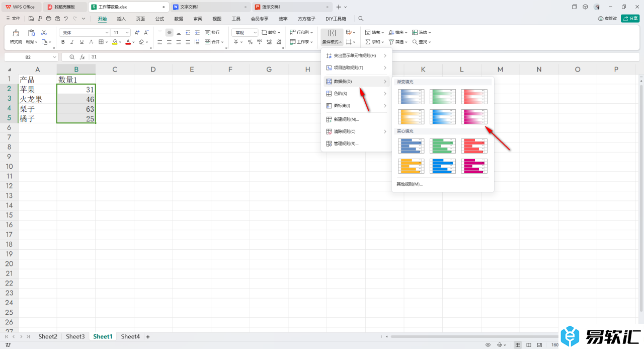Click the Format Painter (格式刷) icon
The image size is (644, 349).
(x=16, y=33)
